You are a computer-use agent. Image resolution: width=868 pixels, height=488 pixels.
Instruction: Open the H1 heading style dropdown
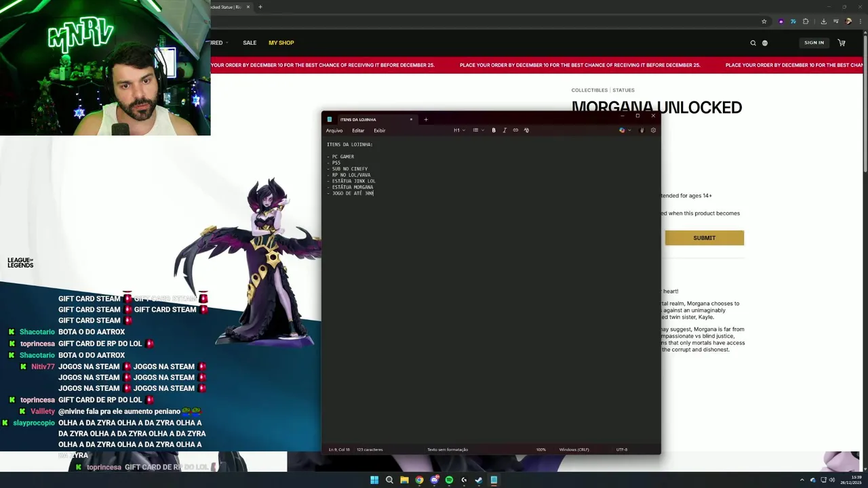point(459,130)
